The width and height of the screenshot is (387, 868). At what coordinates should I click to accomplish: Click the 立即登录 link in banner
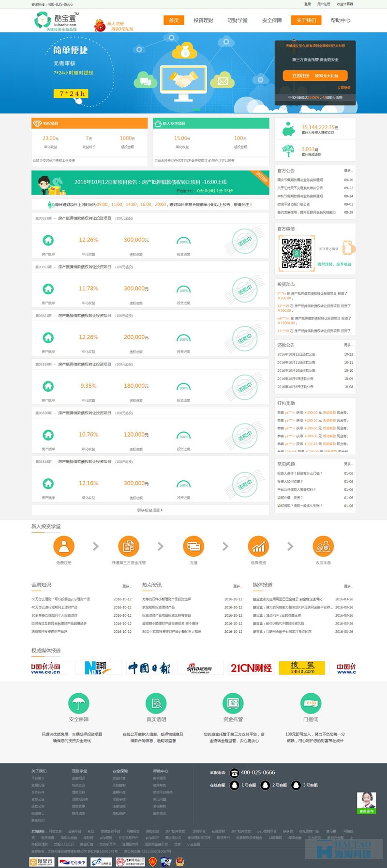[344, 88]
